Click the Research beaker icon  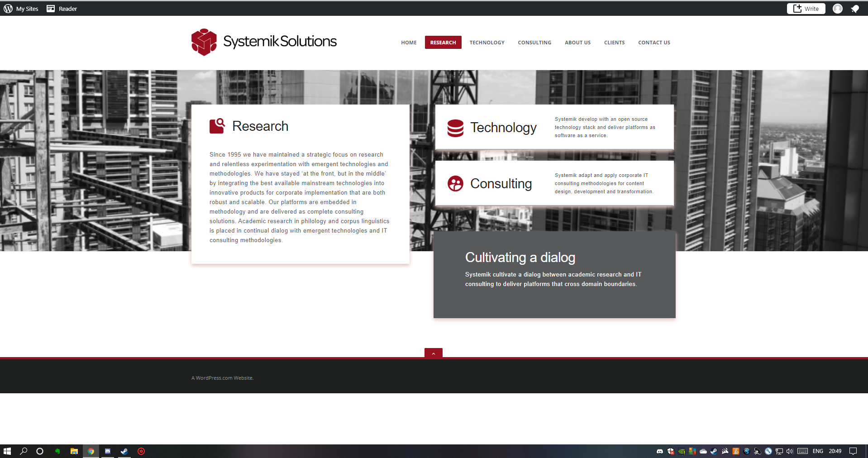[x=217, y=126]
